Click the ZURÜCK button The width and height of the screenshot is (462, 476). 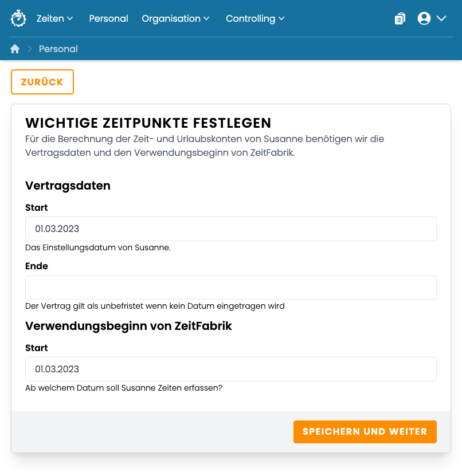pos(42,82)
